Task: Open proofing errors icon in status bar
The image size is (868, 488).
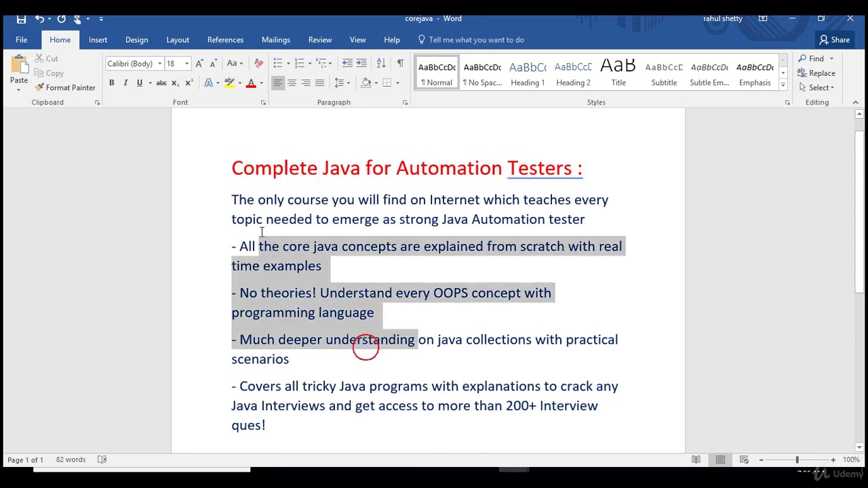Action: 102,460
